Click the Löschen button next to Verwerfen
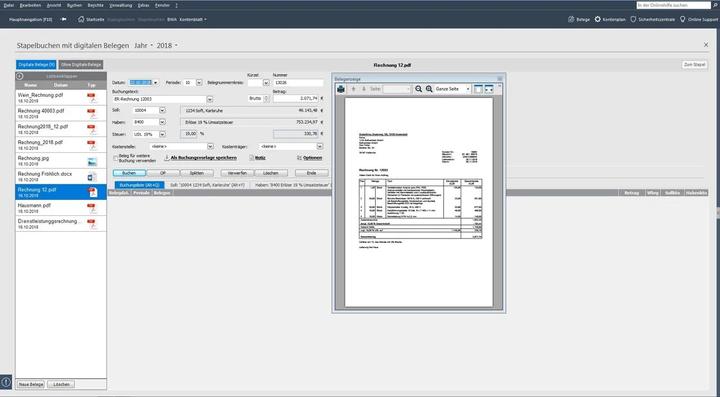Viewport: 720px width, 397px height. [x=271, y=173]
